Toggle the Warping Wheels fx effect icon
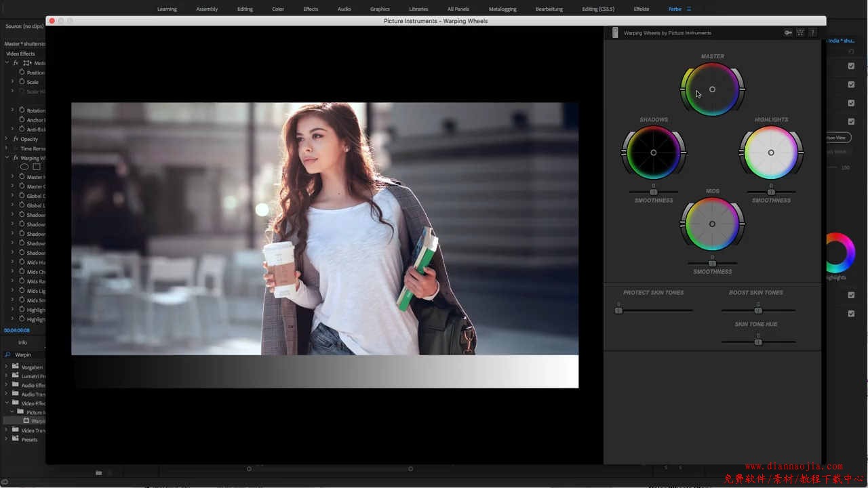The width and height of the screenshot is (868, 488). tap(16, 158)
